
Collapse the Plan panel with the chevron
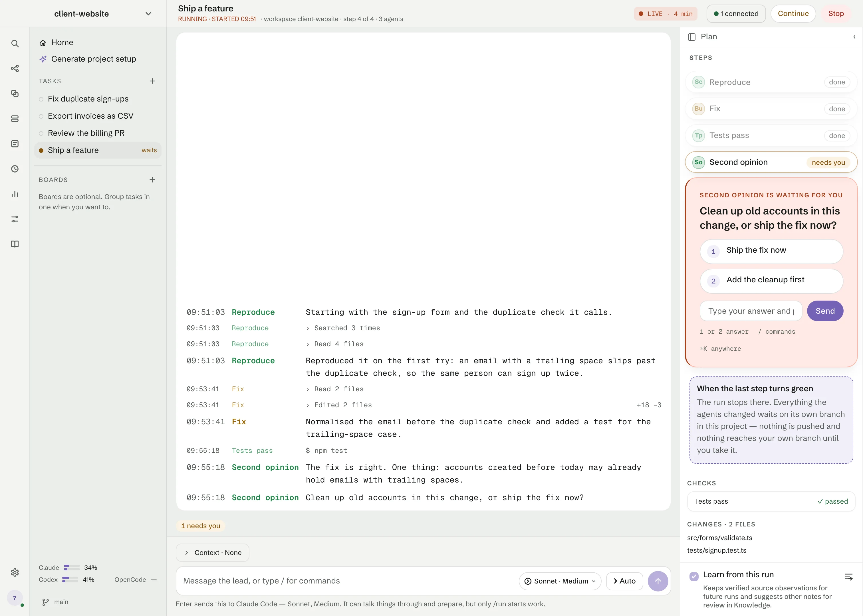pos(854,37)
